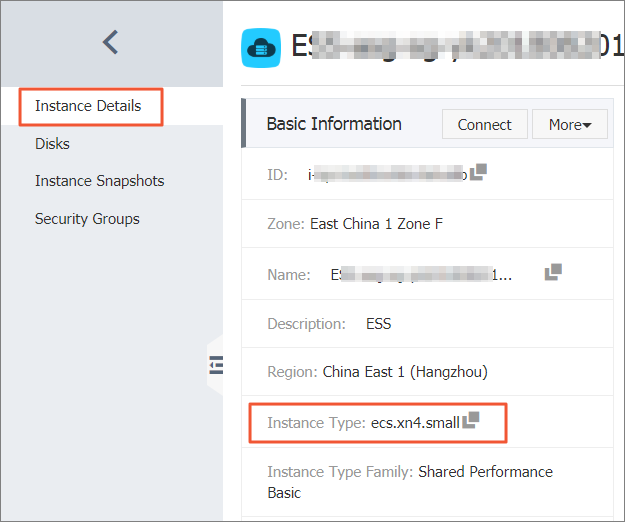625x522 pixels.
Task: Open Security Groups page
Action: point(87,219)
